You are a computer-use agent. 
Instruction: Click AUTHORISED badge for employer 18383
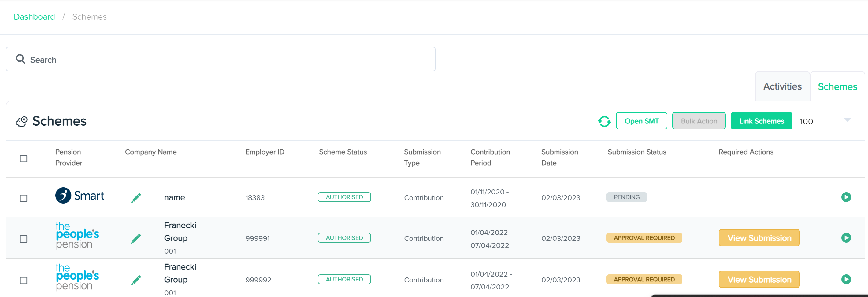344,197
